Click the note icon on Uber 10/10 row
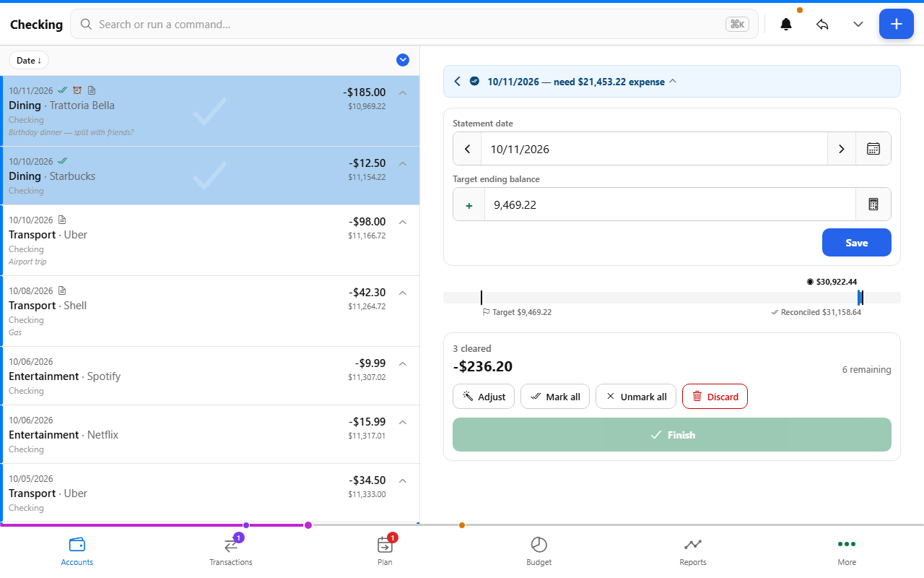Viewport: 924px width, 578px height. tap(62, 220)
